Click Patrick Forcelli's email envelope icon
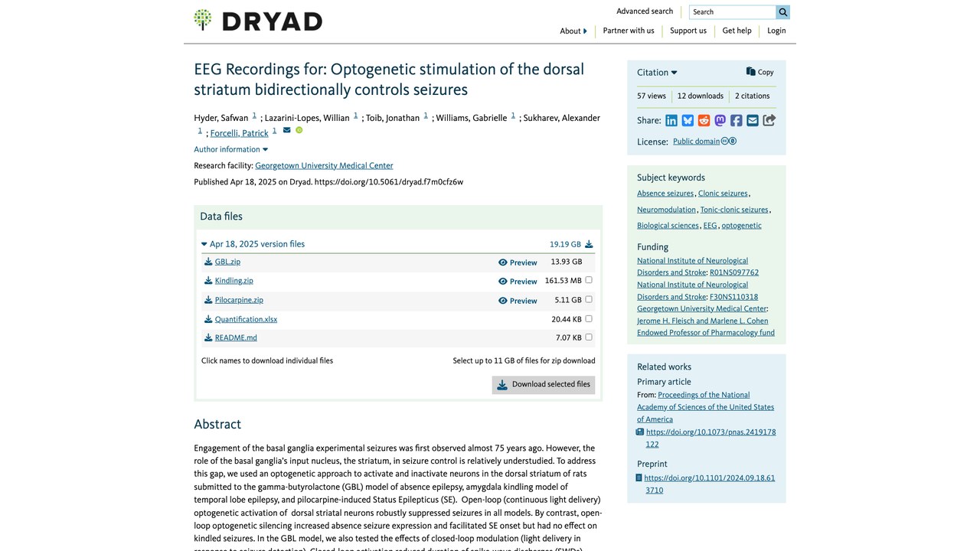 pyautogui.click(x=287, y=130)
